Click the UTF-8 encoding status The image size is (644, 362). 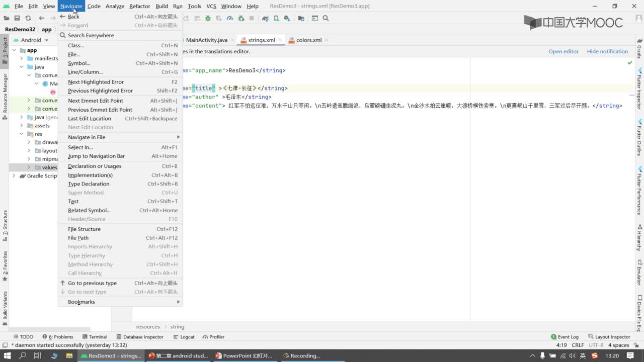click(596, 345)
